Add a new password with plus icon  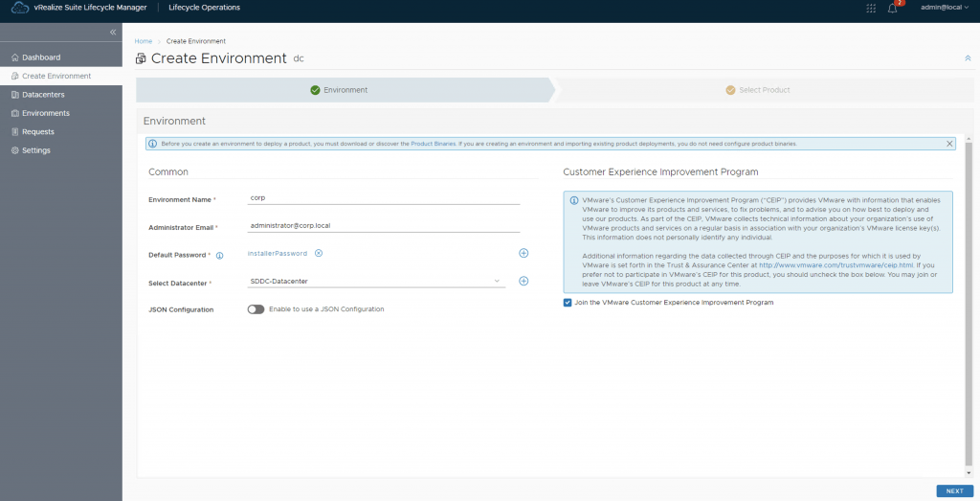523,253
